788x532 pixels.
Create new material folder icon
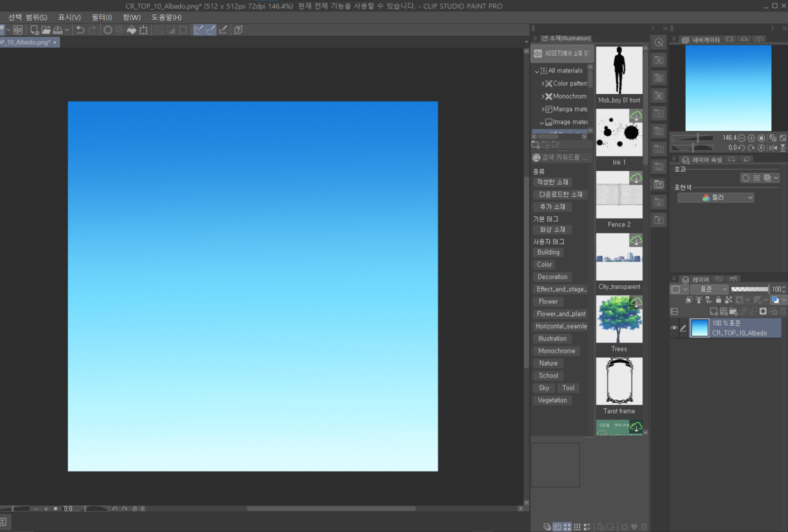[x=535, y=145]
